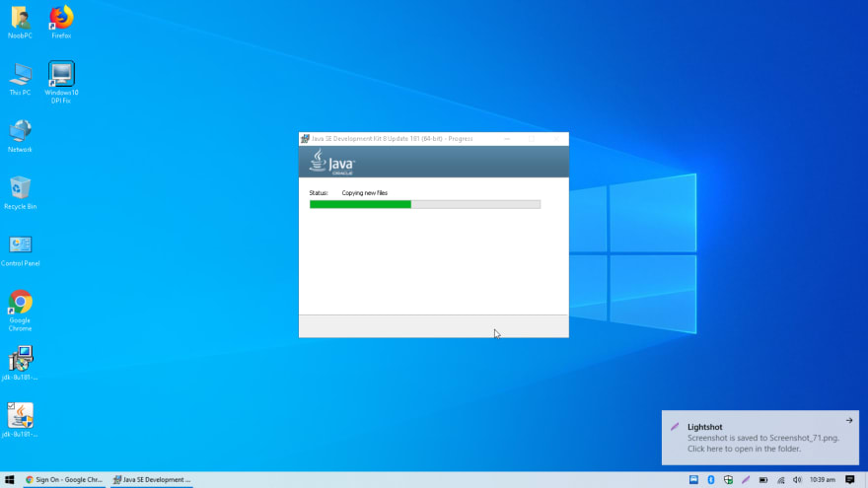Click the Lightshot feather tray icon
The height and width of the screenshot is (488, 868).
(x=746, y=480)
